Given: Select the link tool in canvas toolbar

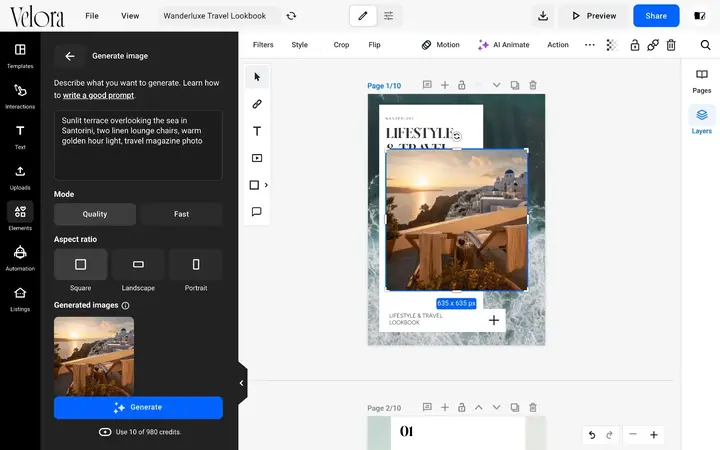Looking at the screenshot, I should (x=257, y=104).
